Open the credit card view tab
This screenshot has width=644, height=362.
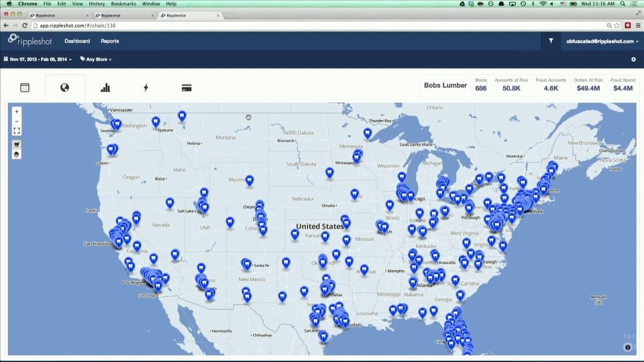[186, 88]
